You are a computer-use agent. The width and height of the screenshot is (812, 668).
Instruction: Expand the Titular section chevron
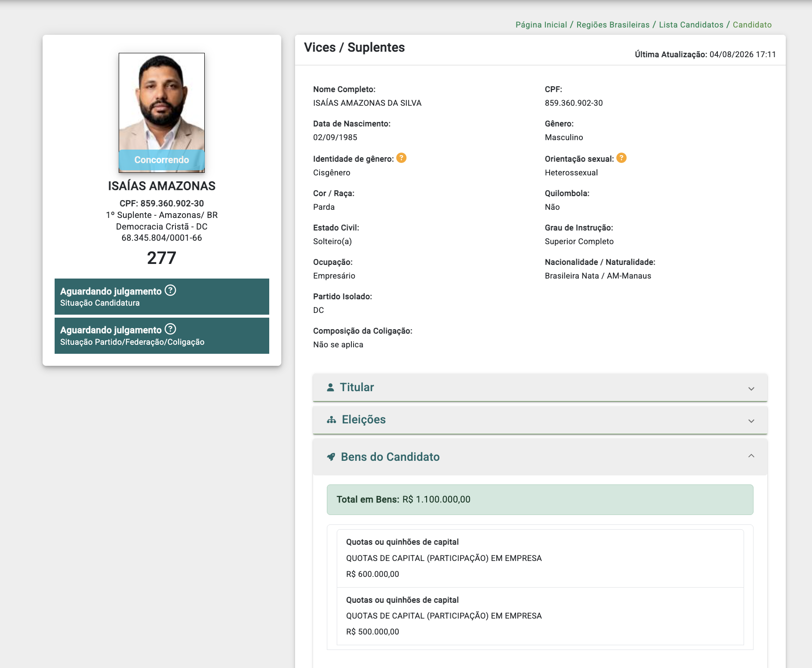751,389
